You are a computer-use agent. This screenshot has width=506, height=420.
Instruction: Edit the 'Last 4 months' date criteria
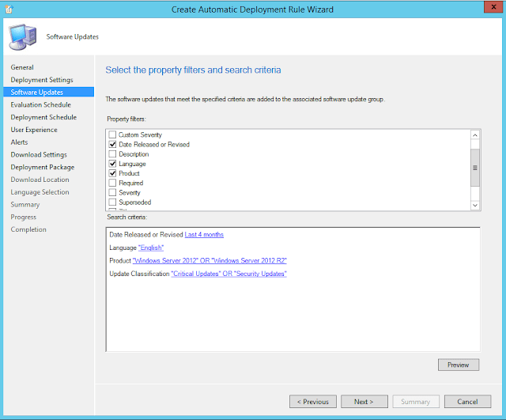click(204, 235)
